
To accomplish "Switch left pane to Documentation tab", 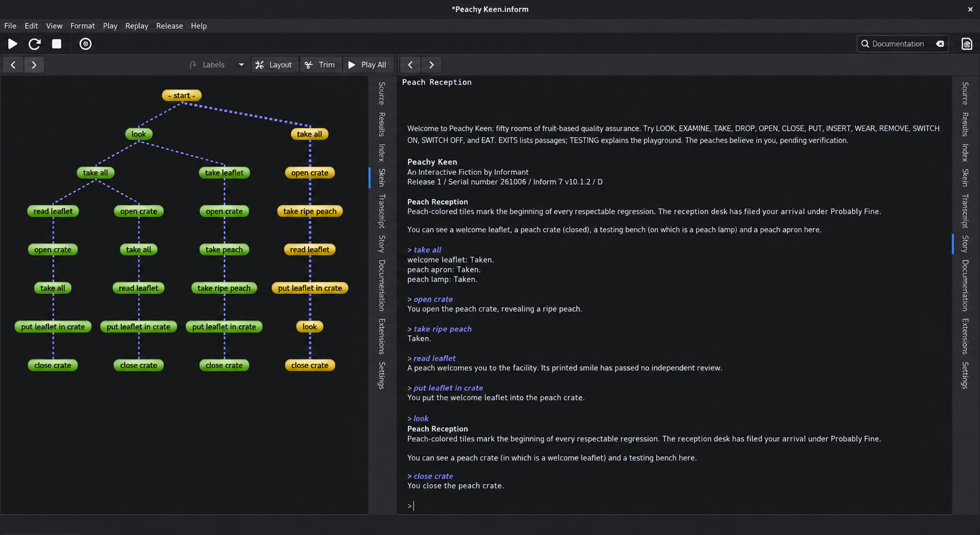I will point(382,285).
